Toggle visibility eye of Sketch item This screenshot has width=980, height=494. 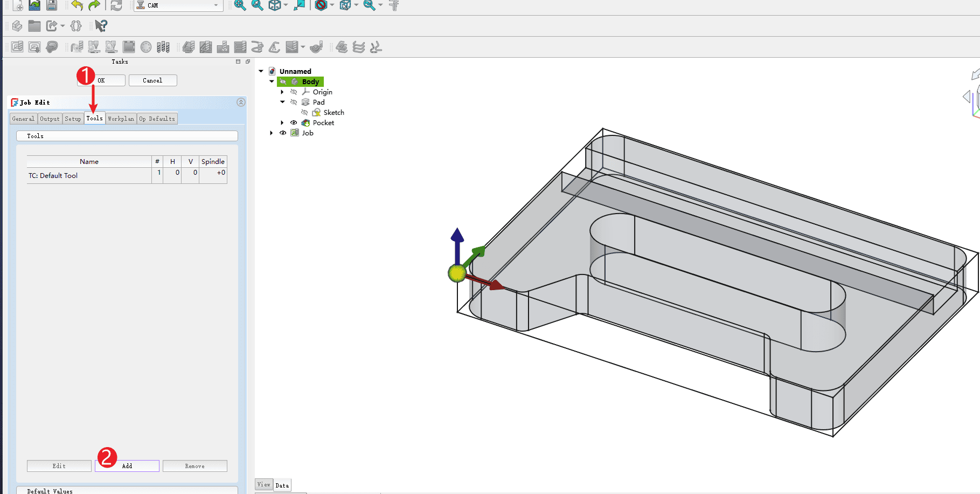[304, 112]
